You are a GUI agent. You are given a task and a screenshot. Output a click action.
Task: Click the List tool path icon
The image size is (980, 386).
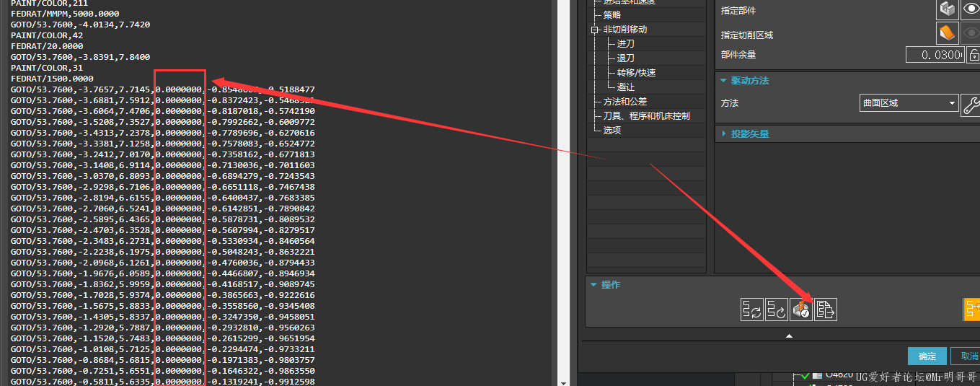coord(826,310)
